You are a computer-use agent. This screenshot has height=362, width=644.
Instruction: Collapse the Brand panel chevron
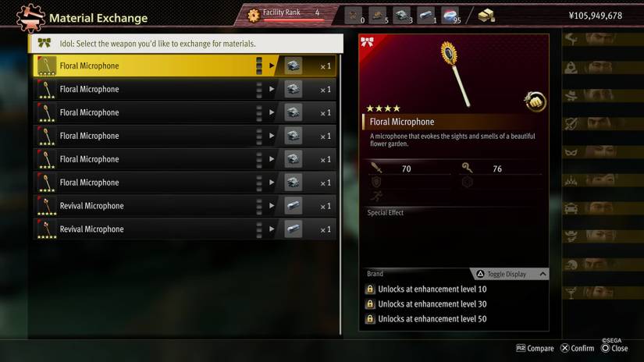click(543, 274)
